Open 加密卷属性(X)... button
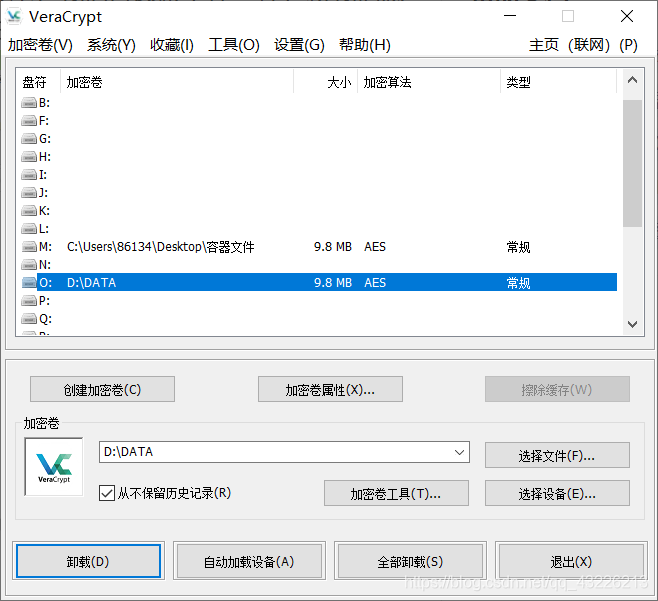658x601 pixels. pos(330,389)
